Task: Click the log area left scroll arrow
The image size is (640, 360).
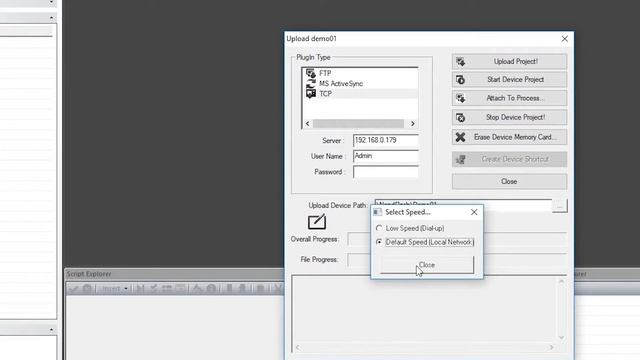Action: point(298,347)
